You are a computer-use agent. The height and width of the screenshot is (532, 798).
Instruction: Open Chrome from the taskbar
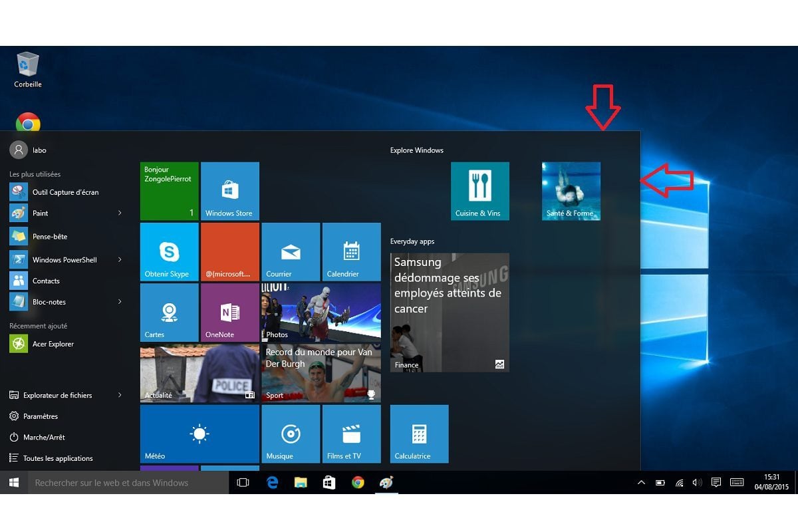(x=358, y=483)
